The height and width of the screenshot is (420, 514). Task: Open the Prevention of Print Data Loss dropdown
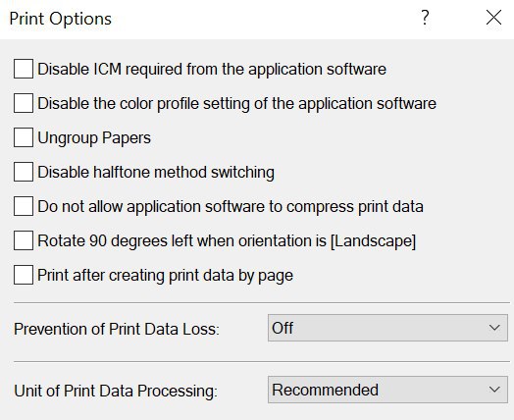point(387,328)
